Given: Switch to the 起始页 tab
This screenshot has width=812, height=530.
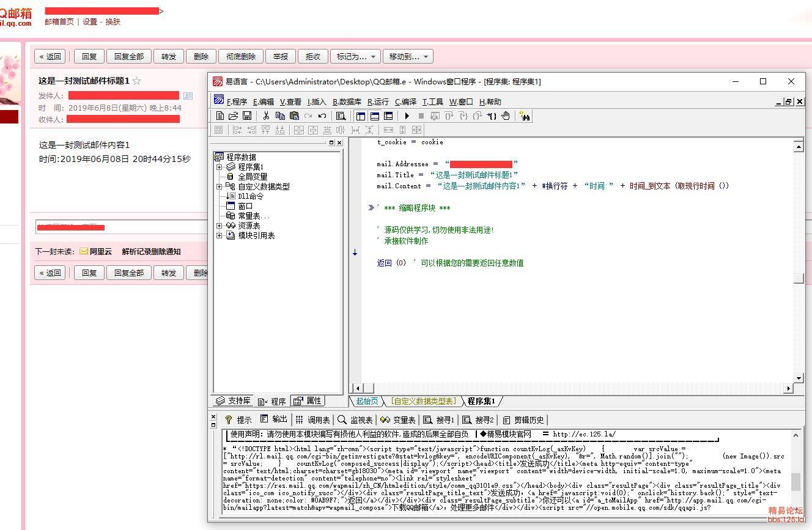Looking at the screenshot, I should tap(366, 401).
